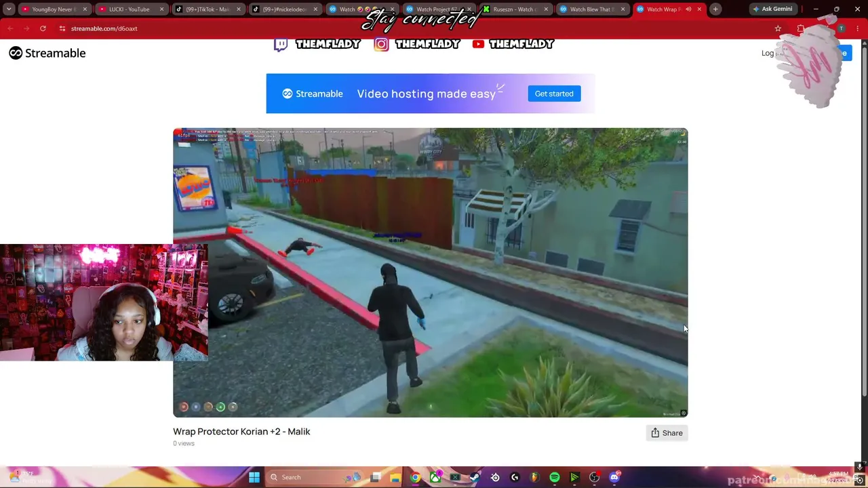Play or pause the gameplay video
The width and height of the screenshot is (868, 488).
(431, 272)
